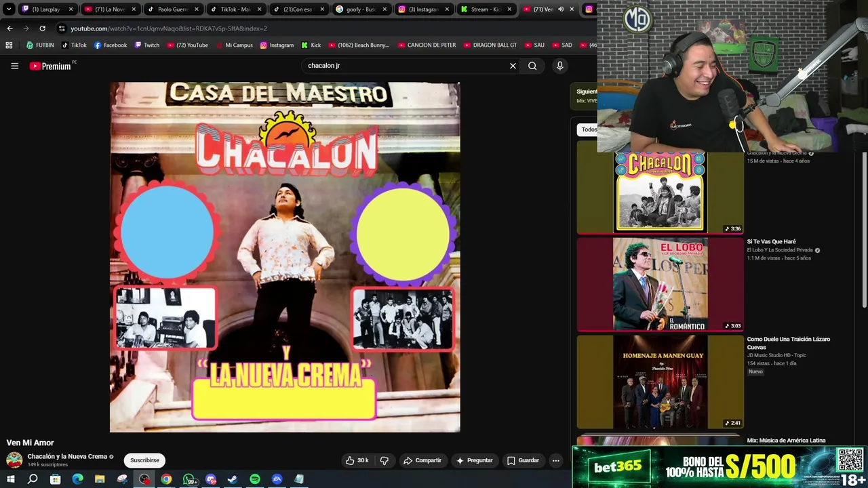Image resolution: width=868 pixels, height=488 pixels.
Task: Open the Facebook bookmark
Action: (x=111, y=45)
